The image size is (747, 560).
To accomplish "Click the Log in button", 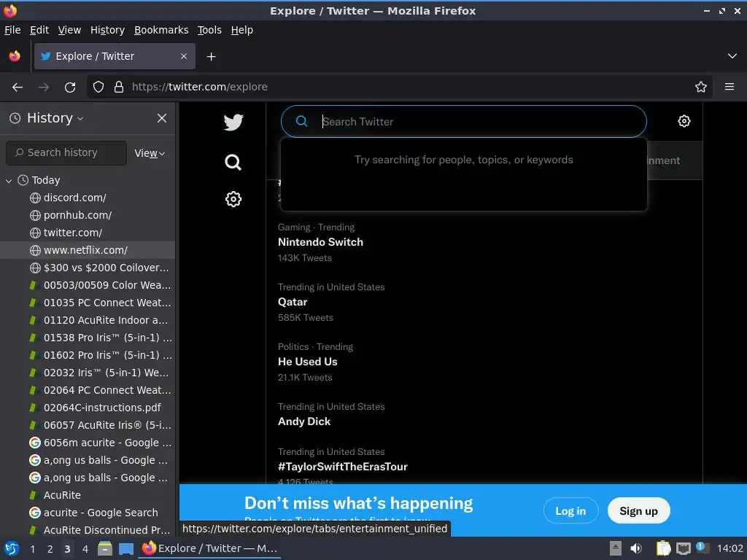I will point(570,511).
